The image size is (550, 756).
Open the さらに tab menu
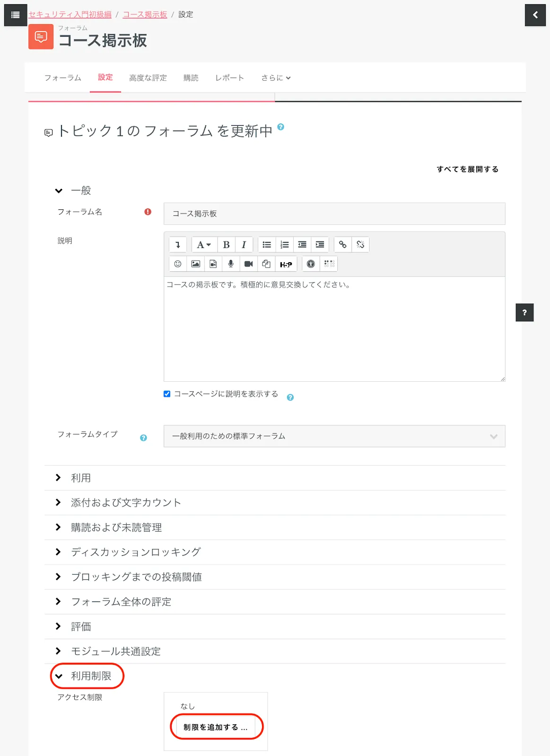[x=276, y=78]
